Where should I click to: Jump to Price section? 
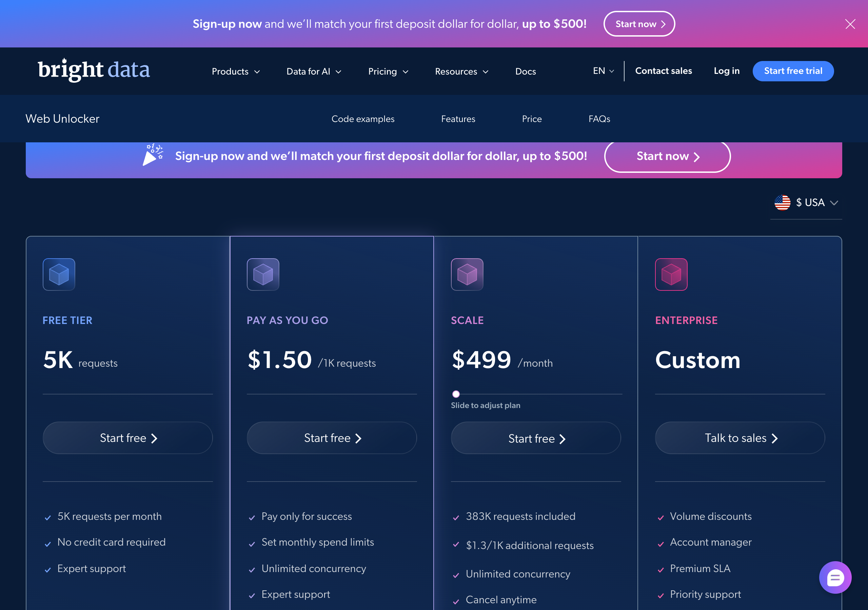(x=532, y=119)
